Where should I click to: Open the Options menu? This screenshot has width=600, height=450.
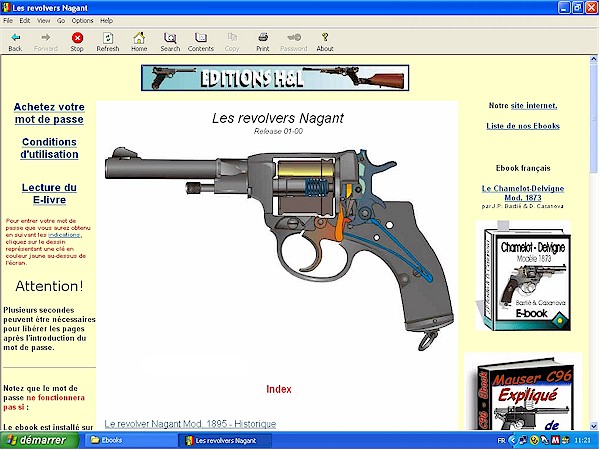82,21
